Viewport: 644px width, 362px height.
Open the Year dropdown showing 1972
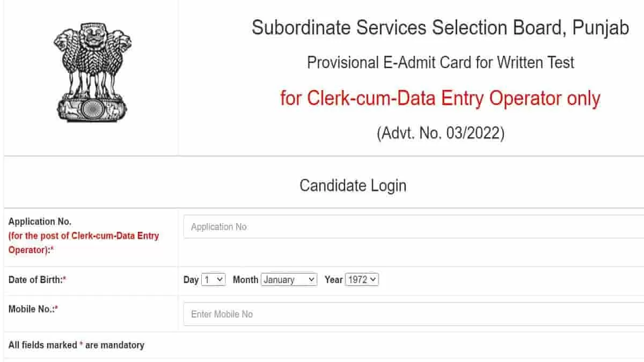click(x=362, y=279)
